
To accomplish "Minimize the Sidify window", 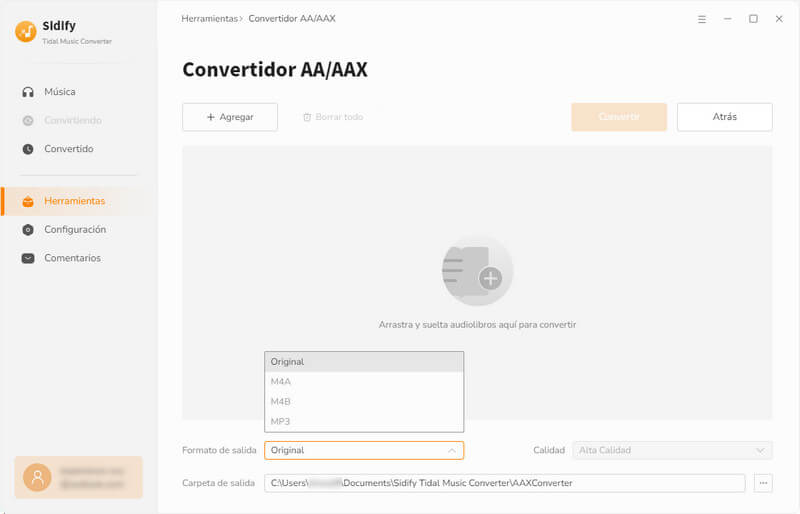I will pyautogui.click(x=728, y=19).
